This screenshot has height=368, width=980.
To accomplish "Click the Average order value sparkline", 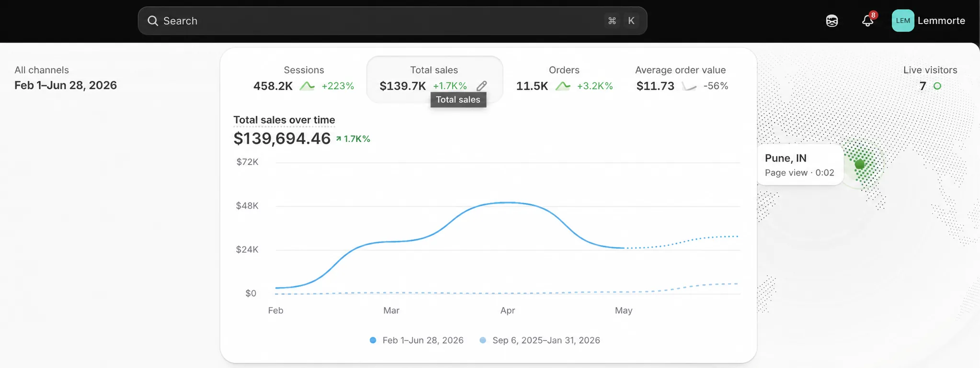I will pos(689,86).
